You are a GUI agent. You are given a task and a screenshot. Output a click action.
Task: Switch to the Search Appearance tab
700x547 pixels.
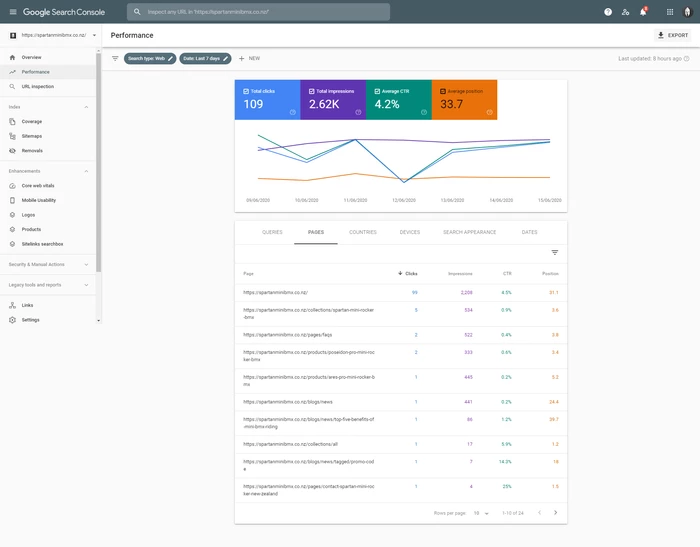click(470, 232)
